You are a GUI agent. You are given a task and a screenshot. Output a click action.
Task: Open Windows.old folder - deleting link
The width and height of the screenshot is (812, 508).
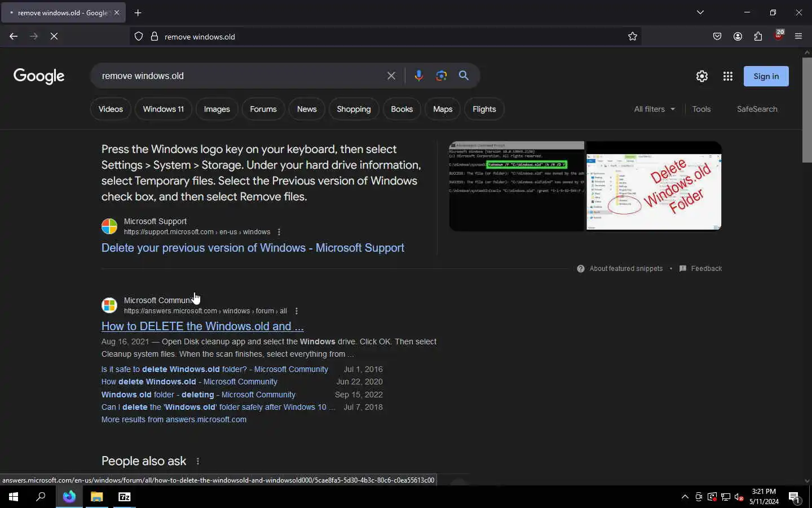coord(198,395)
